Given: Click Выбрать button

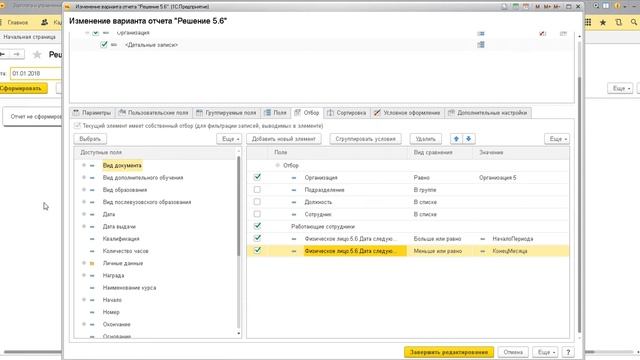Looking at the screenshot, I should point(90,139).
